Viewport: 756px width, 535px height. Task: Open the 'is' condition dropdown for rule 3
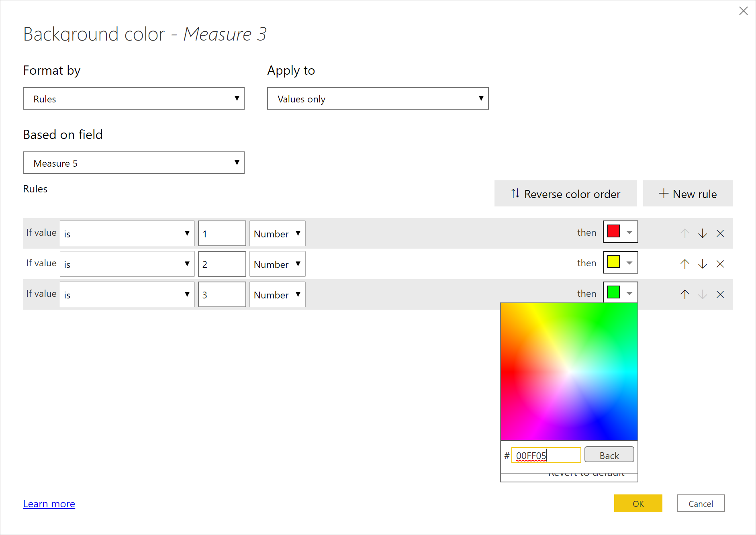coord(127,294)
